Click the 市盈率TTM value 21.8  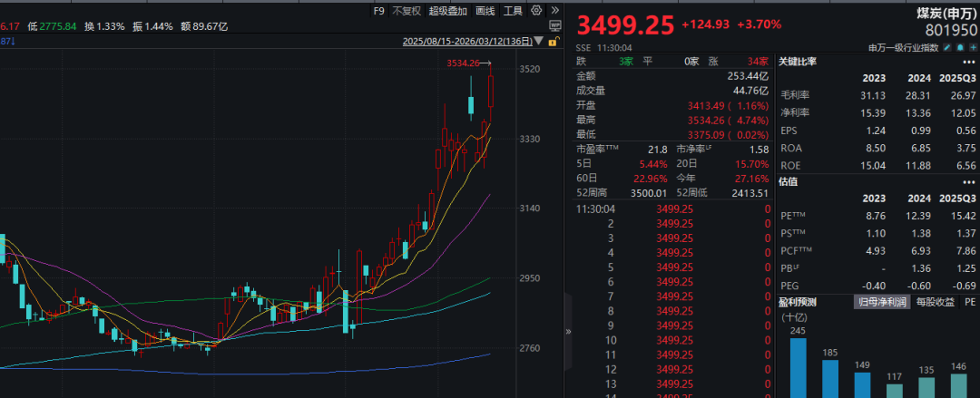(659, 150)
